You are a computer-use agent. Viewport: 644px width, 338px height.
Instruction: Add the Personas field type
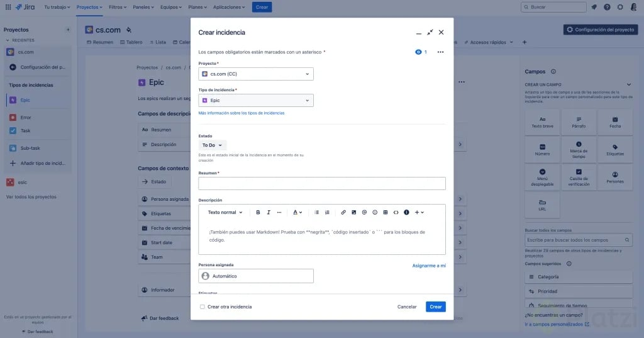click(615, 177)
